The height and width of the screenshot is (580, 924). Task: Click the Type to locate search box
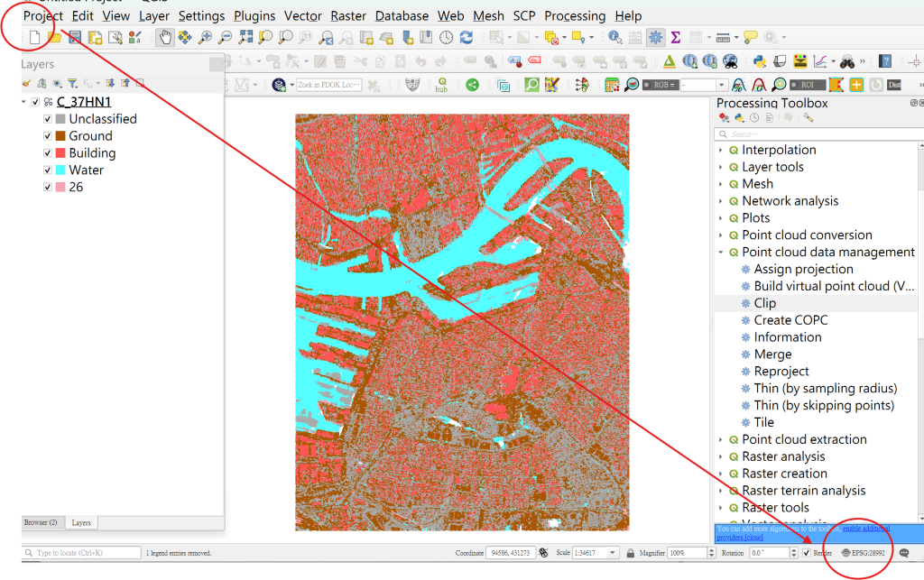click(x=81, y=553)
